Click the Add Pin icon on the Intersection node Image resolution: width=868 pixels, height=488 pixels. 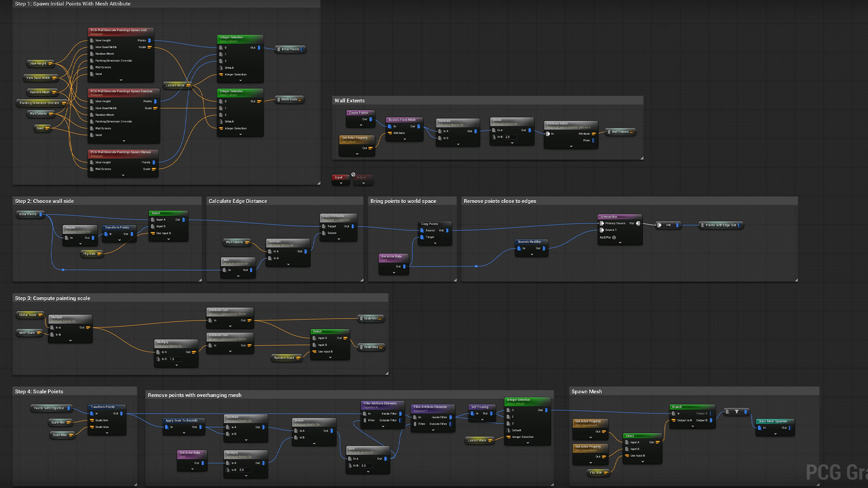coord(614,238)
